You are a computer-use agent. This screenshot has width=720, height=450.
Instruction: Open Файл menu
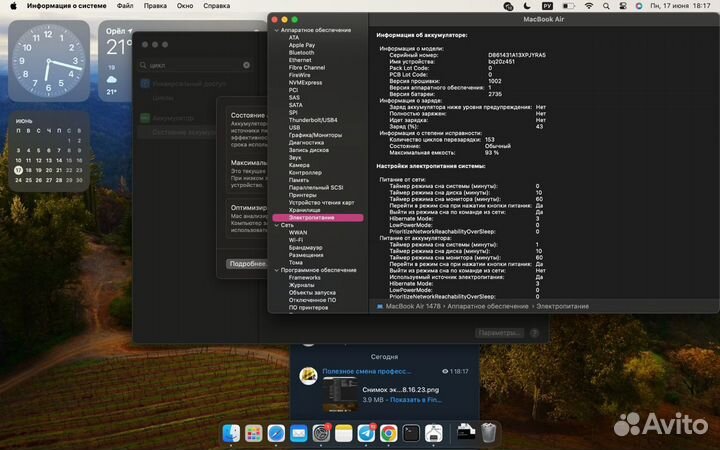tap(125, 6)
